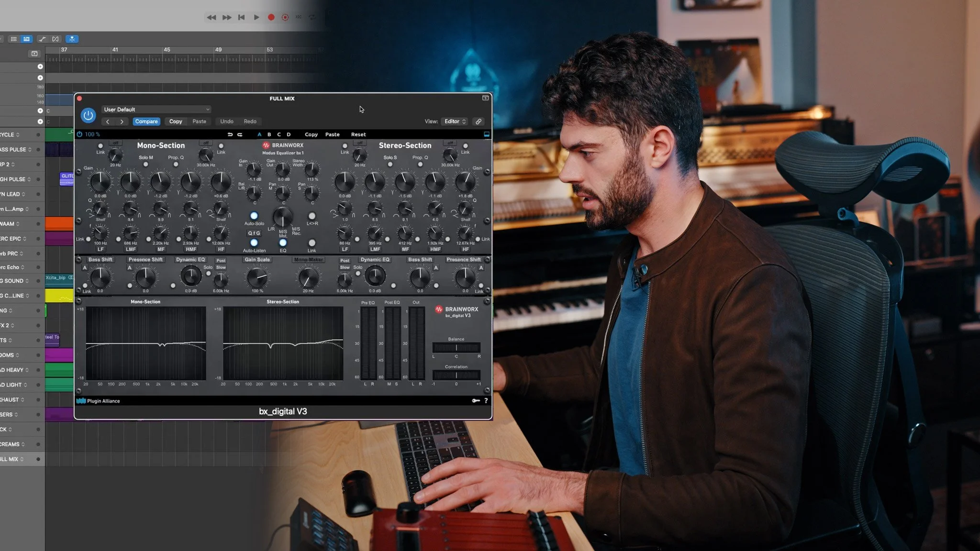980x551 pixels.
Task: Click the Plugin Alliance logo
Action: (x=98, y=401)
